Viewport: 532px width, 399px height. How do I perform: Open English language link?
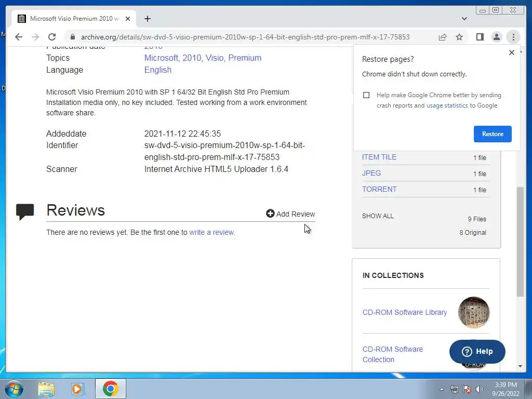coord(158,70)
